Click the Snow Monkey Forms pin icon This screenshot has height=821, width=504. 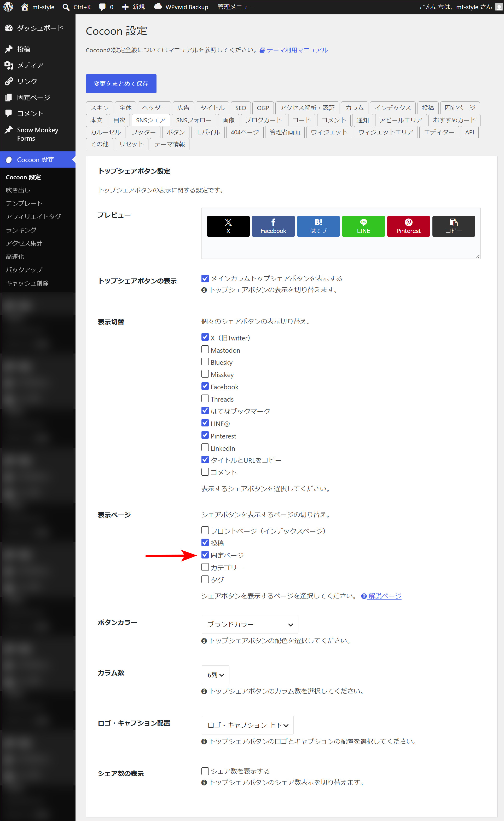[9, 130]
